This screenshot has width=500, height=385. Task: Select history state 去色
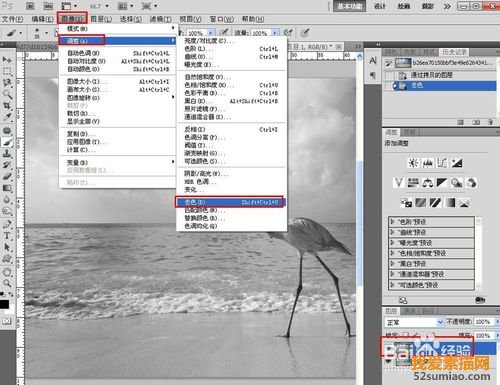coord(440,86)
